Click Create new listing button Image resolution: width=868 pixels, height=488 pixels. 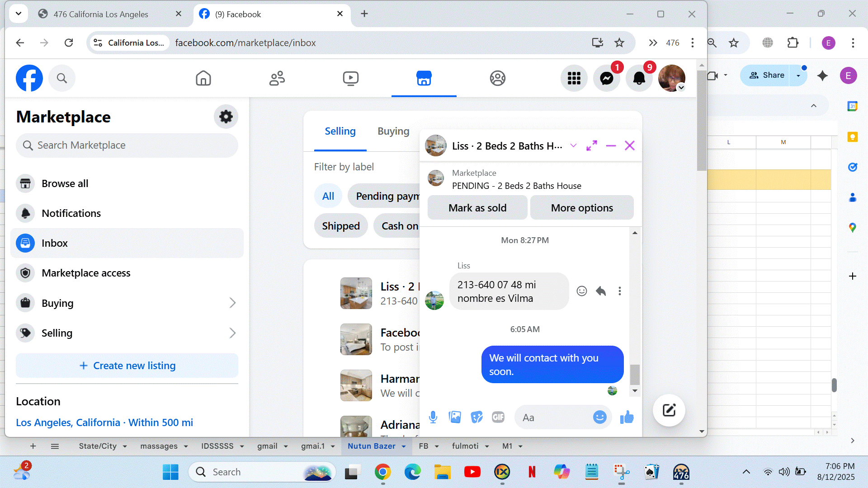pyautogui.click(x=127, y=366)
